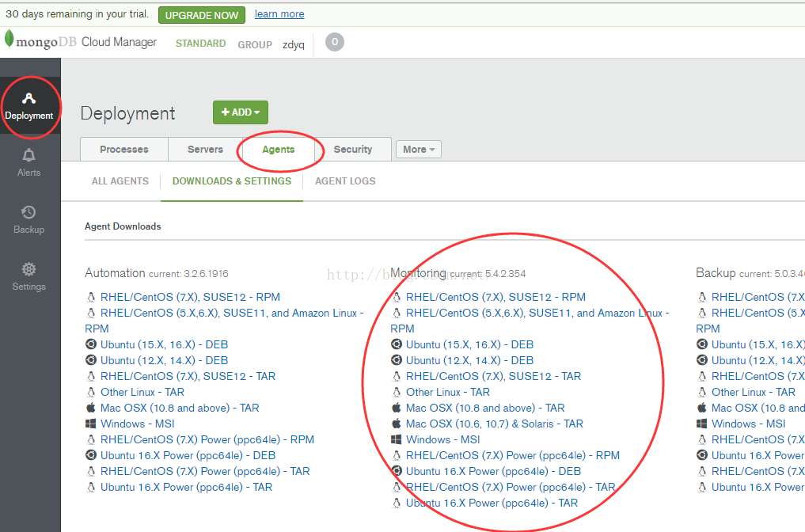Download Monitoring RHEL/CentOS (7.X), SUSE12 - RPM

(x=496, y=298)
